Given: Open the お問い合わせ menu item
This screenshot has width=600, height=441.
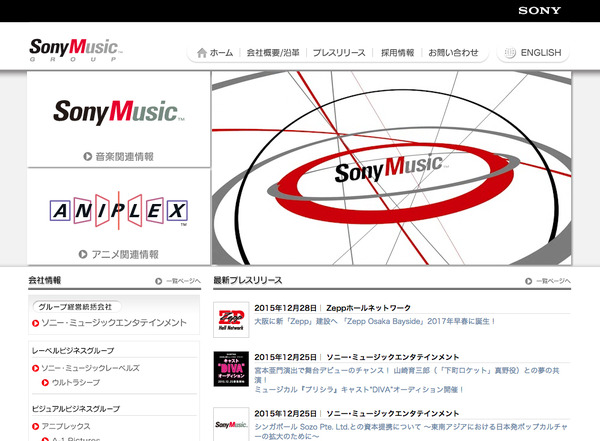Looking at the screenshot, I should tap(453, 53).
